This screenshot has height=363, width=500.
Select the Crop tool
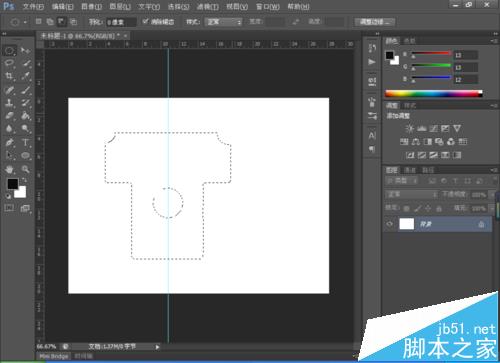coord(9,76)
